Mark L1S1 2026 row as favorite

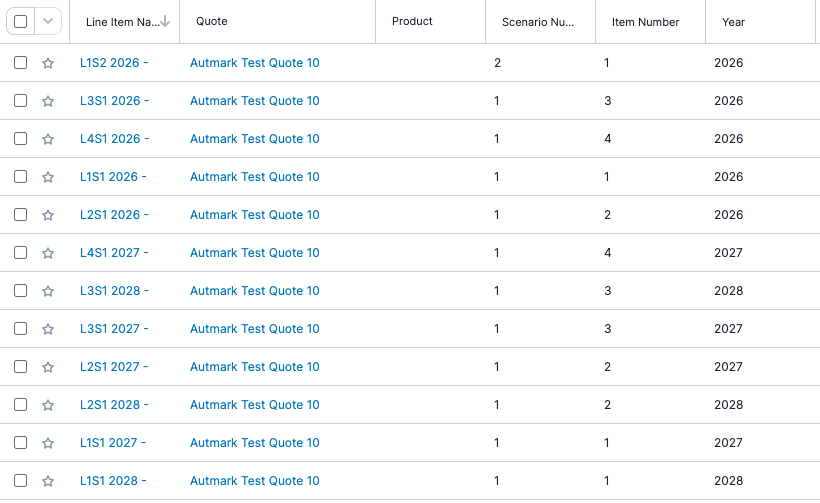click(48, 177)
